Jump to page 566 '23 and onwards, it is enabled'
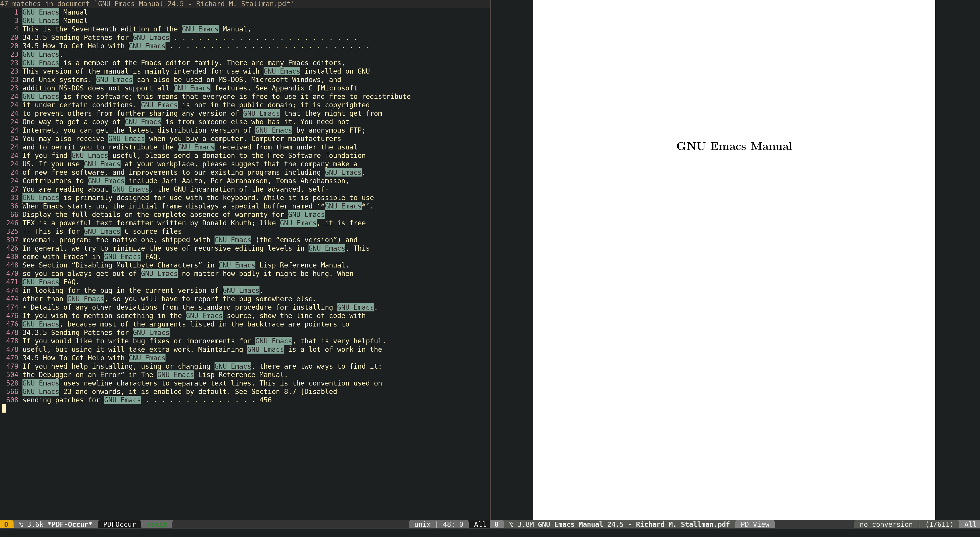 [x=180, y=392]
